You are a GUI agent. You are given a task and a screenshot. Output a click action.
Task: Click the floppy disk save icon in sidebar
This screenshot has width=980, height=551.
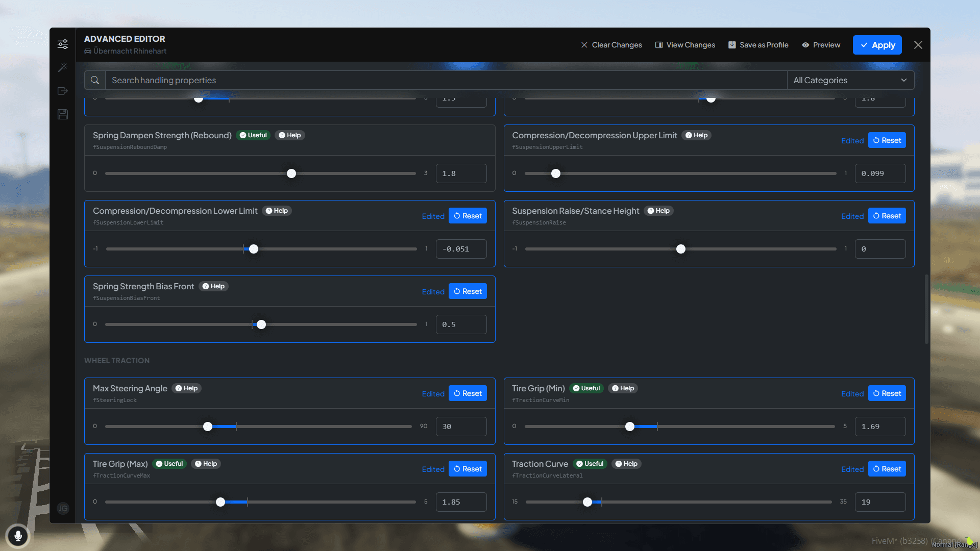click(x=62, y=114)
